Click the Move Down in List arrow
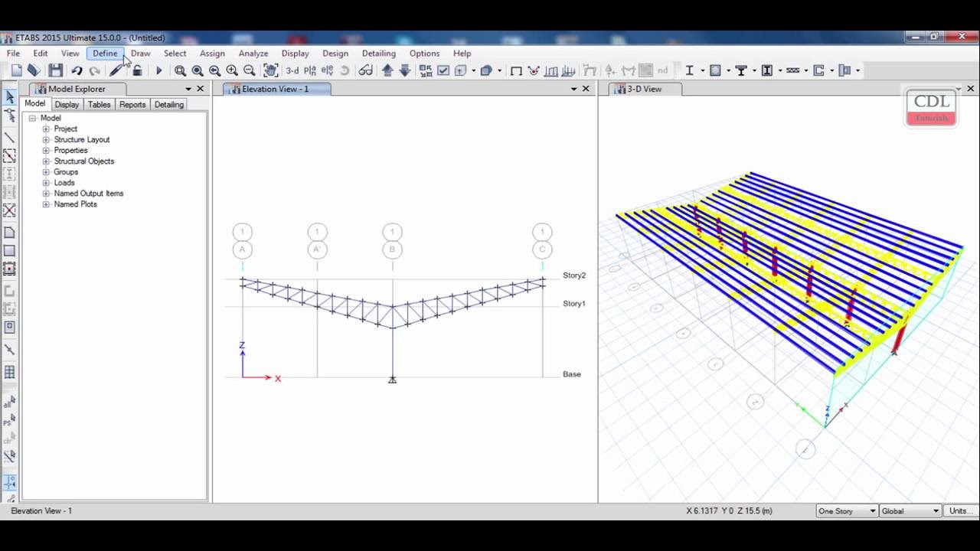The height and width of the screenshot is (551, 980). 405,70
